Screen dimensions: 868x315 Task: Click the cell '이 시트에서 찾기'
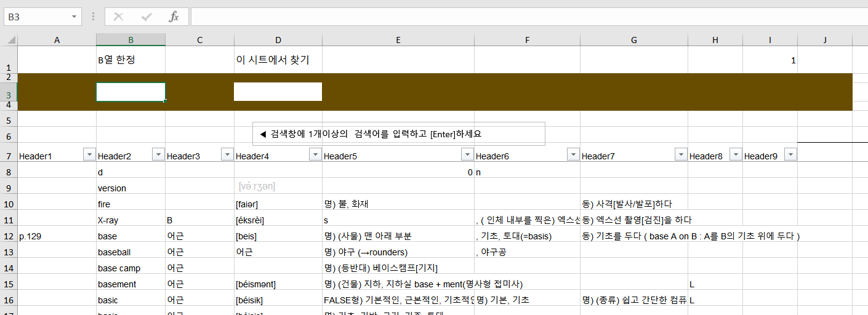tap(278, 60)
